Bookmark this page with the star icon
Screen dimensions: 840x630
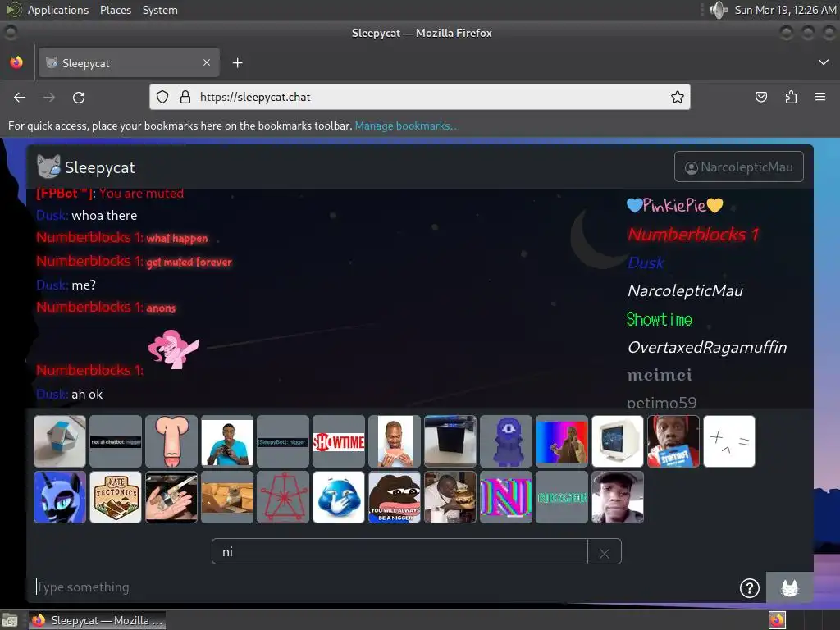[677, 97]
